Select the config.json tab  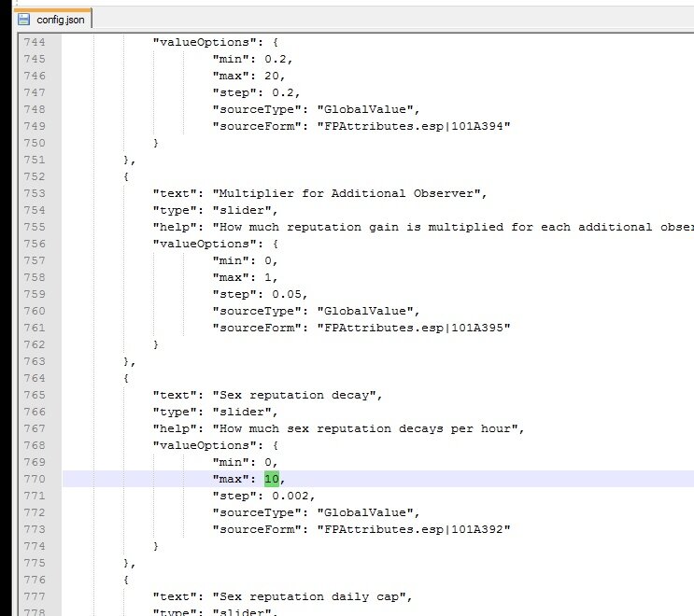coord(52,20)
